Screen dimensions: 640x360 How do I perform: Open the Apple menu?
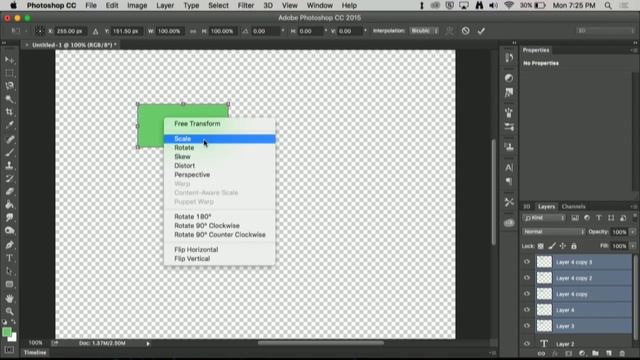(x=13, y=5)
